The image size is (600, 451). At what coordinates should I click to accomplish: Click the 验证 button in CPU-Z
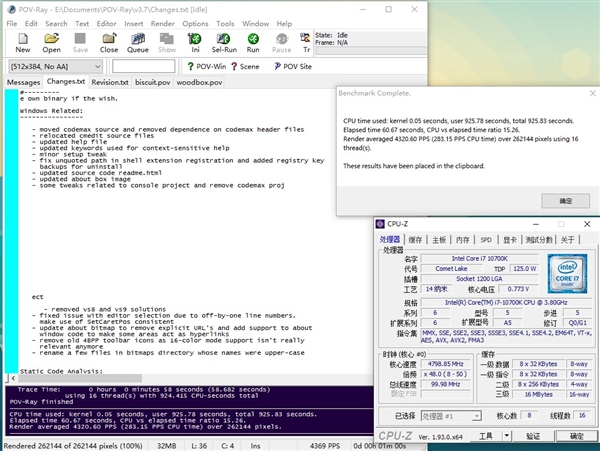pos(533,436)
